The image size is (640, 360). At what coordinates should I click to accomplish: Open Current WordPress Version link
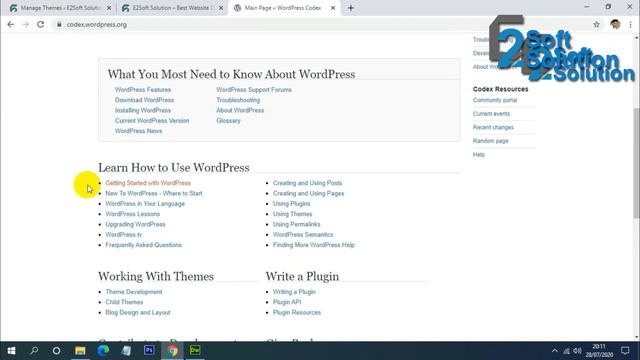152,121
